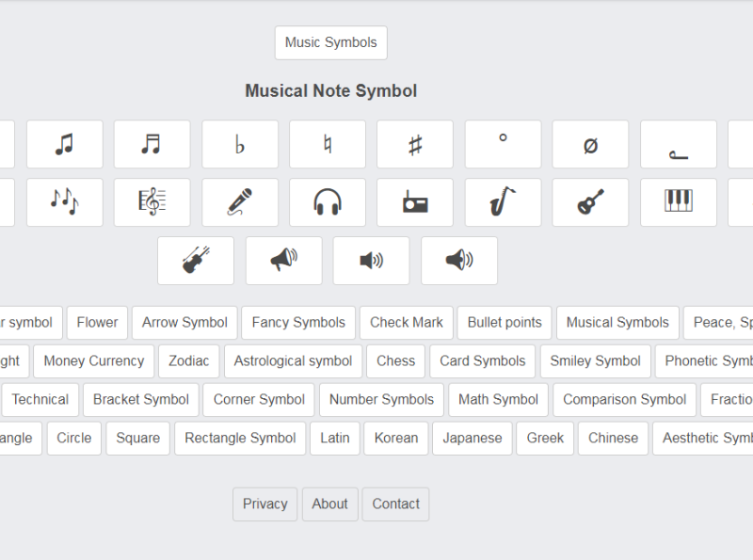The height and width of the screenshot is (560, 753).
Task: Click the musical score treble clef tile
Action: tap(152, 202)
